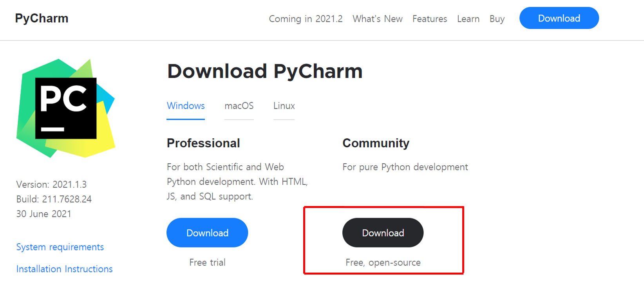Switch to the macOS tab
Image resolution: width=644 pixels, height=282 pixels.
tap(239, 106)
